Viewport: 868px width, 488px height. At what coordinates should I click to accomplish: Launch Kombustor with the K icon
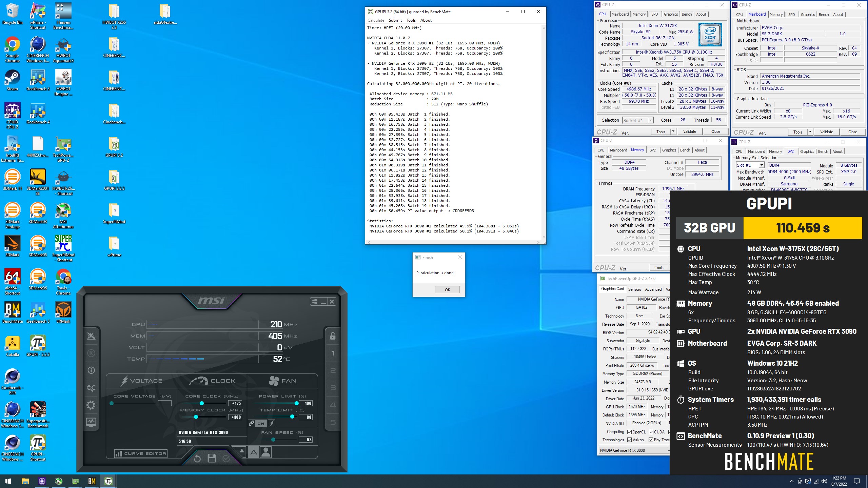click(91, 353)
